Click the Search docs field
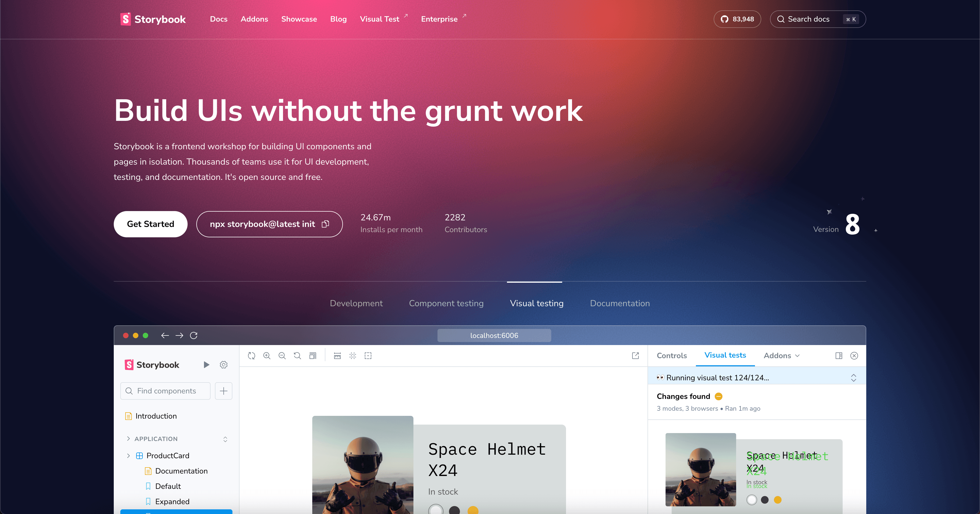The image size is (980, 514). (818, 19)
